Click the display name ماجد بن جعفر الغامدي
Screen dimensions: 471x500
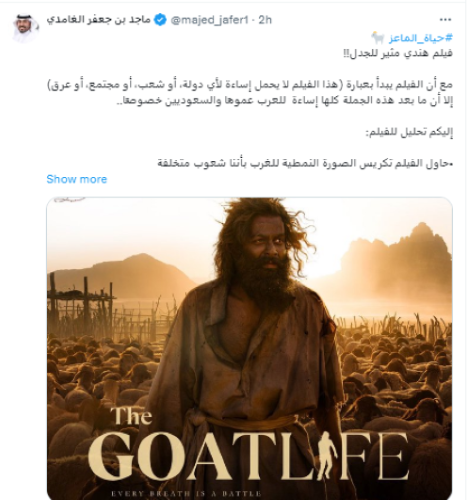click(98, 20)
